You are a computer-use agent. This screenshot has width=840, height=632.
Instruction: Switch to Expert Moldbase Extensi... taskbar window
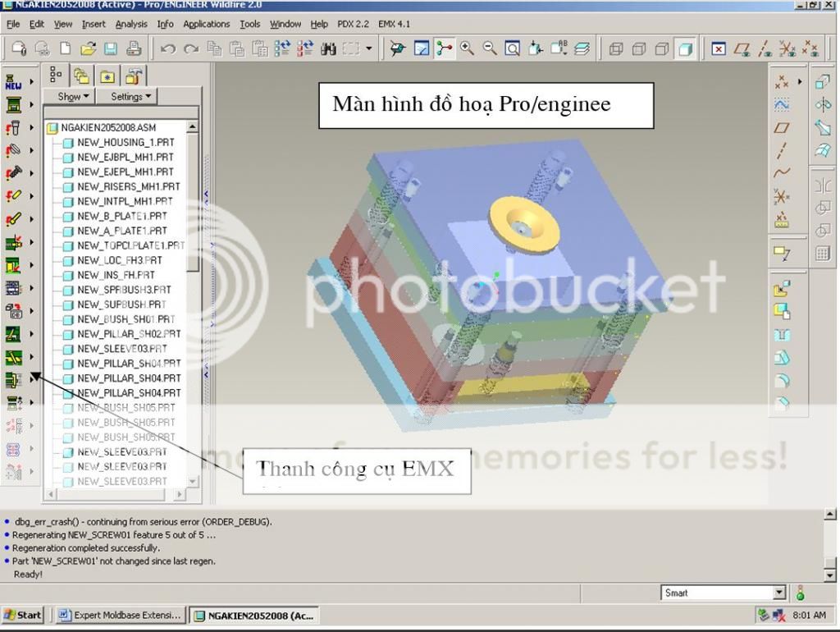click(x=120, y=615)
